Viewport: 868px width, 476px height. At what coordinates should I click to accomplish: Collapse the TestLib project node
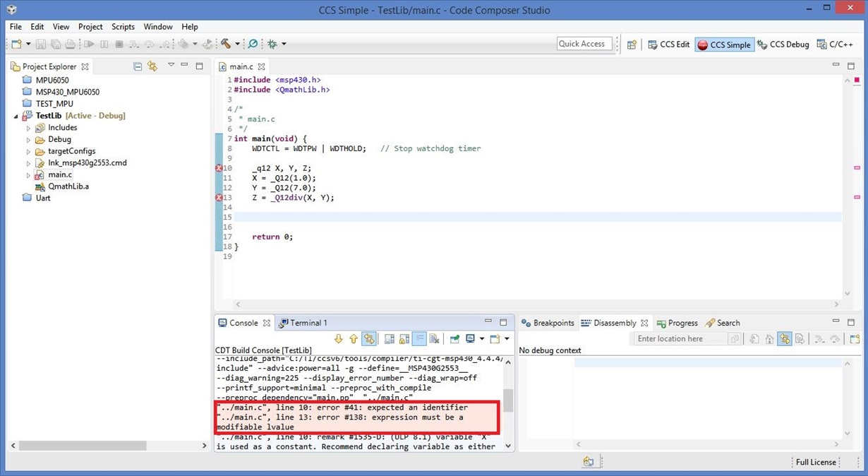click(16, 116)
